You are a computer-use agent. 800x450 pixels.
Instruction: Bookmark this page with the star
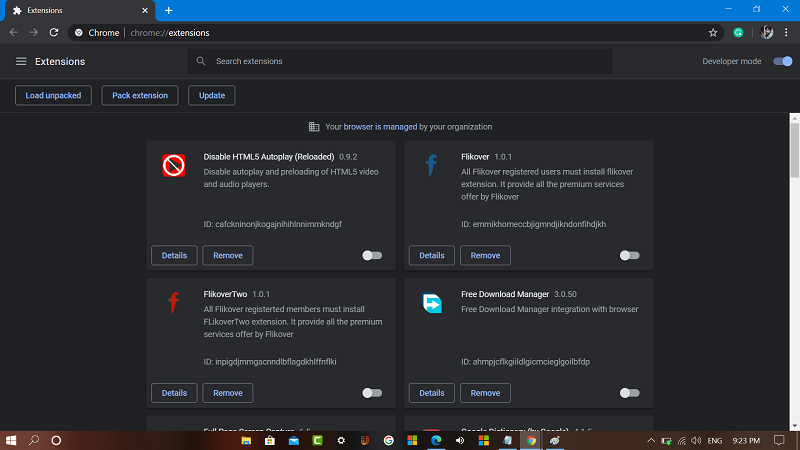pos(713,33)
